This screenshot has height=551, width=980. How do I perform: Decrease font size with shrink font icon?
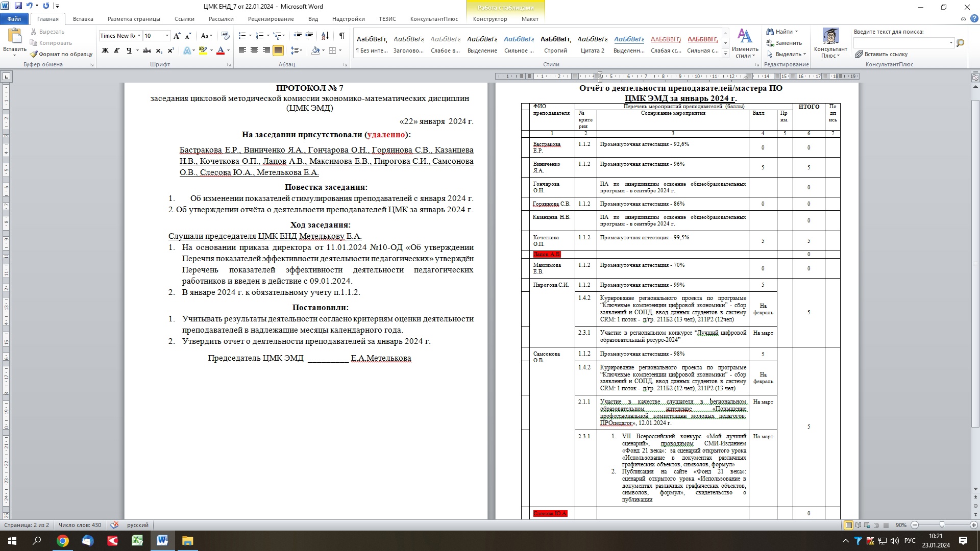pos(188,36)
